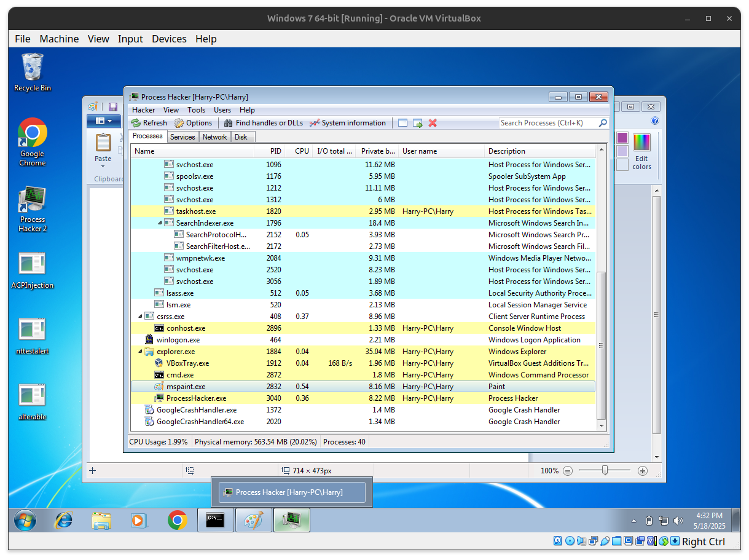Collapse the explorer.exe process tree
This screenshot has width=749, height=560.
140,352
